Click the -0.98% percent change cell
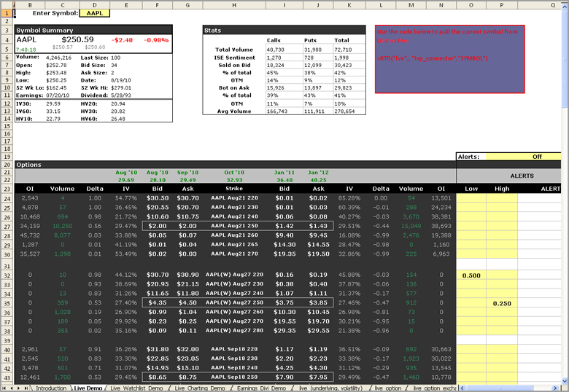This screenshot has width=569, height=392. pos(156,40)
